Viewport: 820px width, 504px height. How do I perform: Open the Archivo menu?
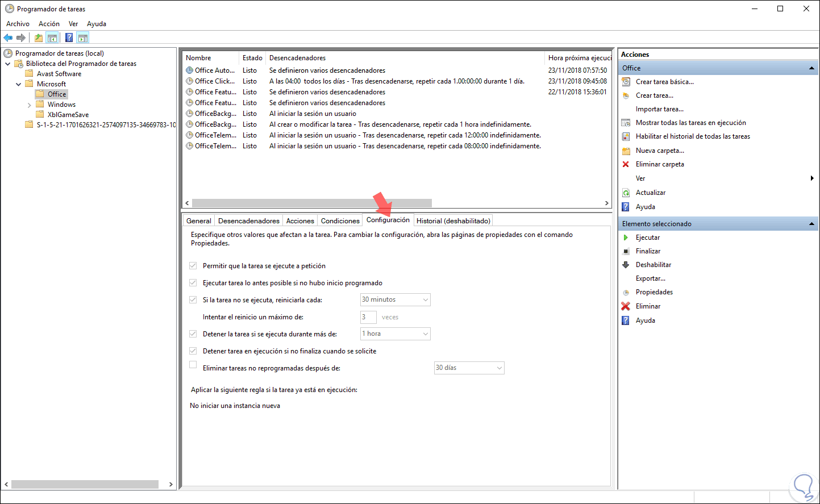[x=18, y=24]
